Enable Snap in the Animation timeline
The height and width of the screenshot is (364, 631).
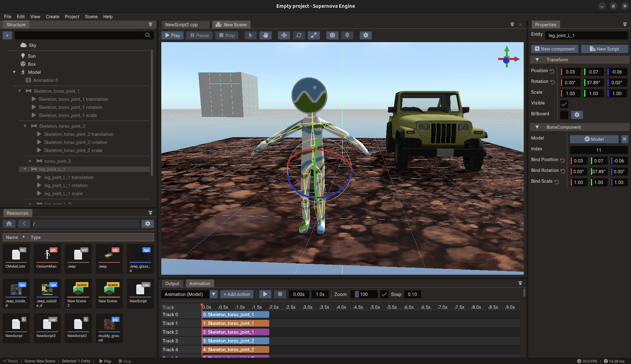pos(384,294)
